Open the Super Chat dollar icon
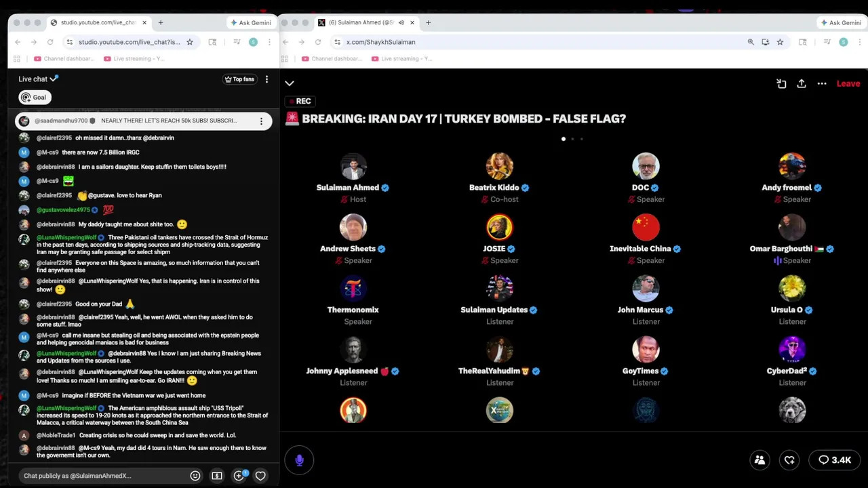This screenshot has height=488, width=868. pos(217,476)
